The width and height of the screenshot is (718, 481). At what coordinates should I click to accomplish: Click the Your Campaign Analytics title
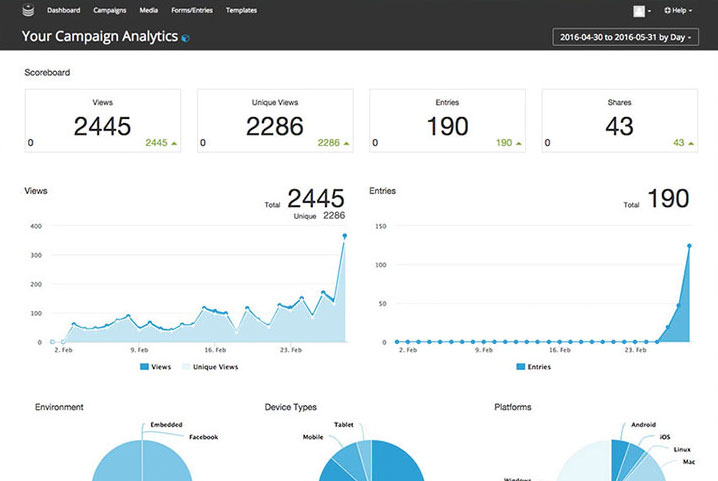pyautogui.click(x=100, y=36)
